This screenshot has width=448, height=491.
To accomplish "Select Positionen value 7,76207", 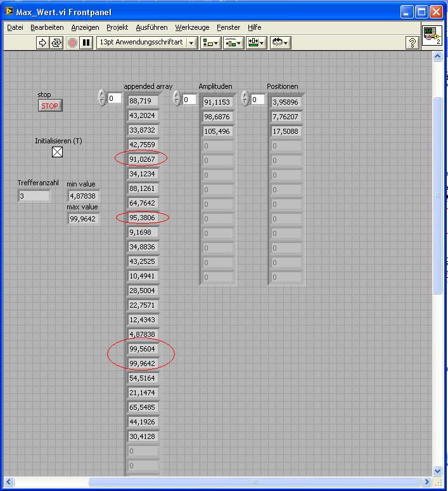I will [x=286, y=117].
